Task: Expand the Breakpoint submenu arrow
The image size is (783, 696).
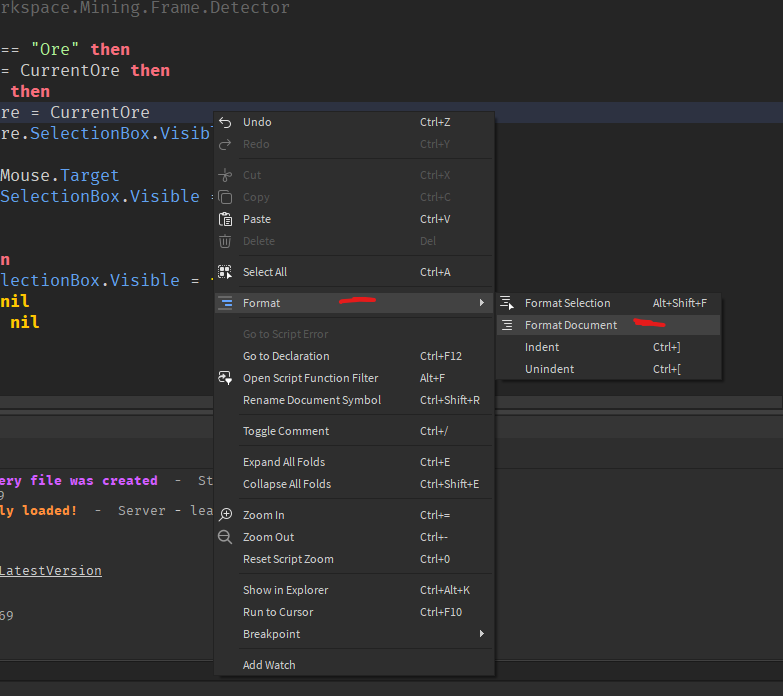Action: click(x=481, y=634)
